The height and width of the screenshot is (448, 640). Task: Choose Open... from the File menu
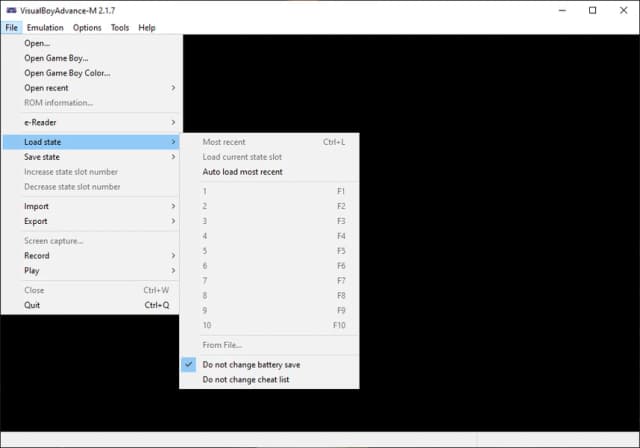[x=91, y=43]
